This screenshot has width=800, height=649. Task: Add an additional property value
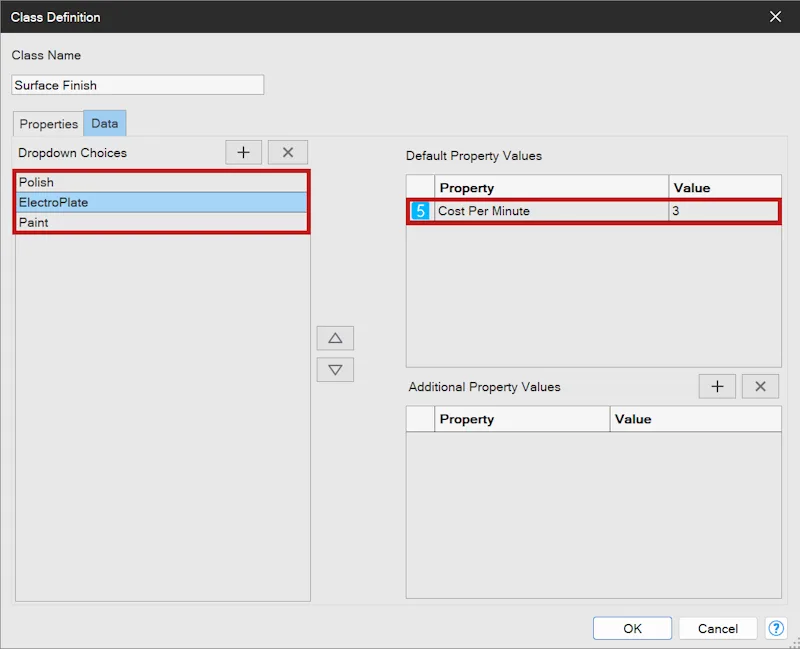(717, 387)
